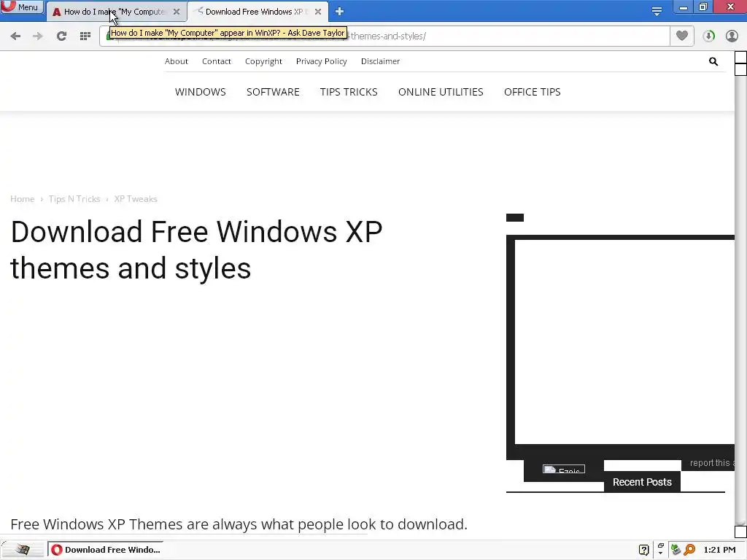Close the "Download Free Windows XP" tab
Screen dimensions: 747x560
(x=318, y=12)
